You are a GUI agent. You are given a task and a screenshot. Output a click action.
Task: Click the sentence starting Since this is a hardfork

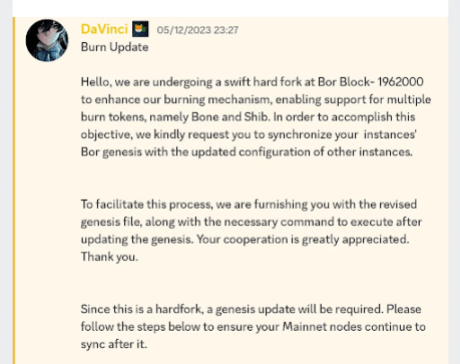231,309
